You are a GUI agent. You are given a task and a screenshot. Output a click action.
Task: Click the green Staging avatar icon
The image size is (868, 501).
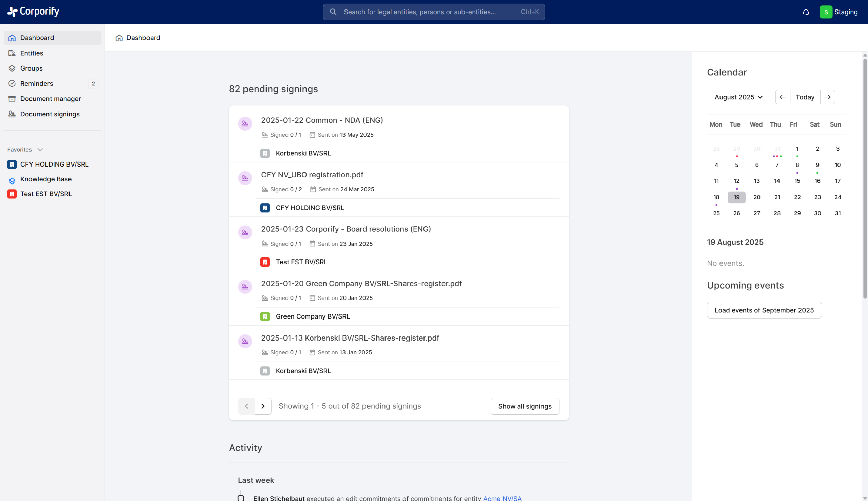[x=826, y=12]
